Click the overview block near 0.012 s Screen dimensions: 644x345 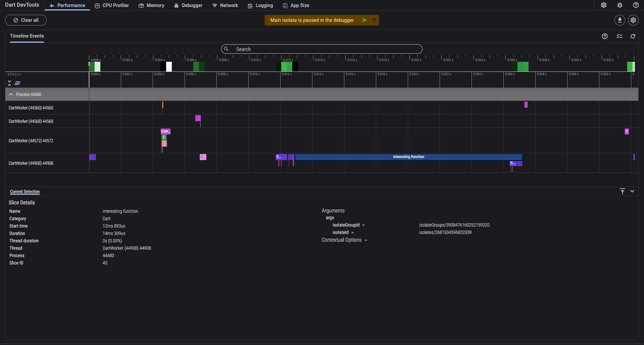[x=287, y=66]
